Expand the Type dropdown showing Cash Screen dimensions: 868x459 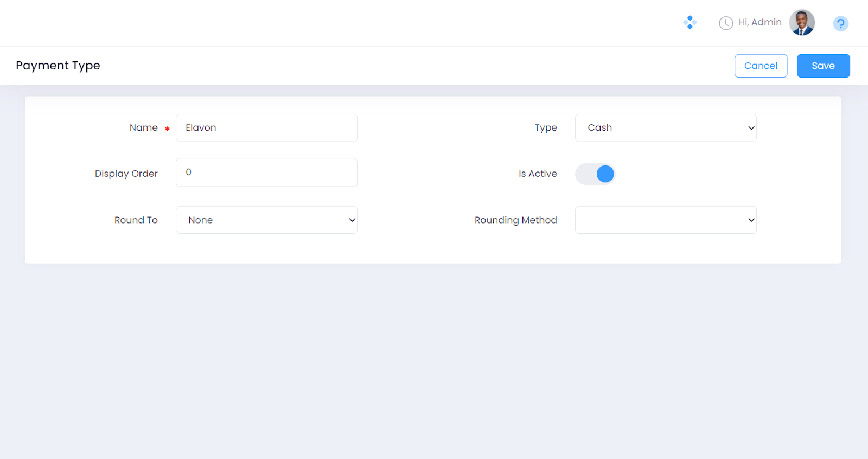(x=665, y=128)
